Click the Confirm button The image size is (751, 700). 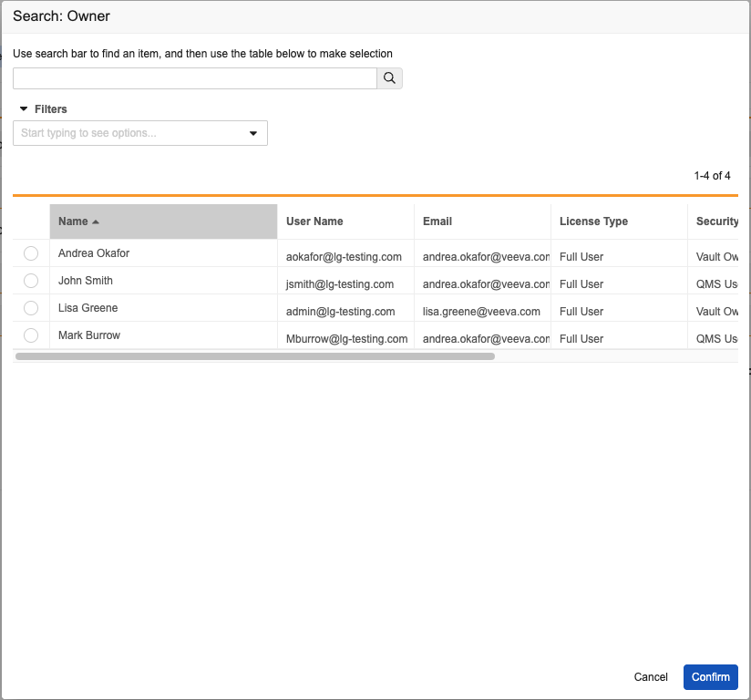[x=710, y=677]
